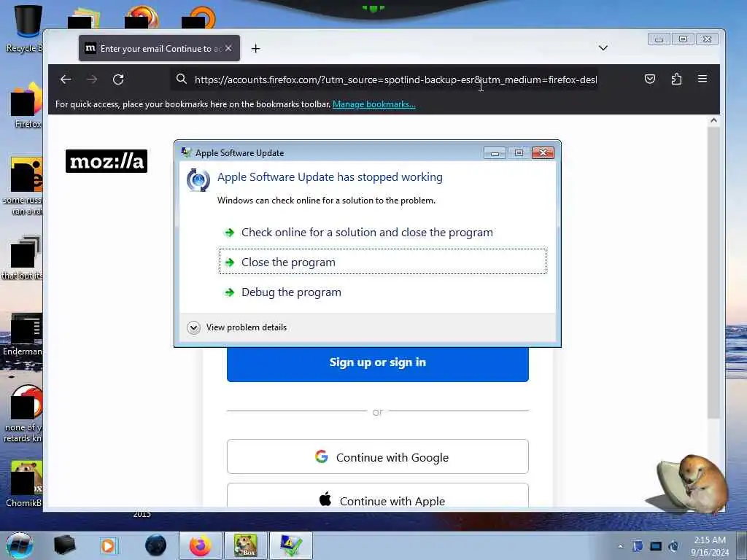Open the black box taskbar icon
747x560 pixels.
click(x=65, y=545)
